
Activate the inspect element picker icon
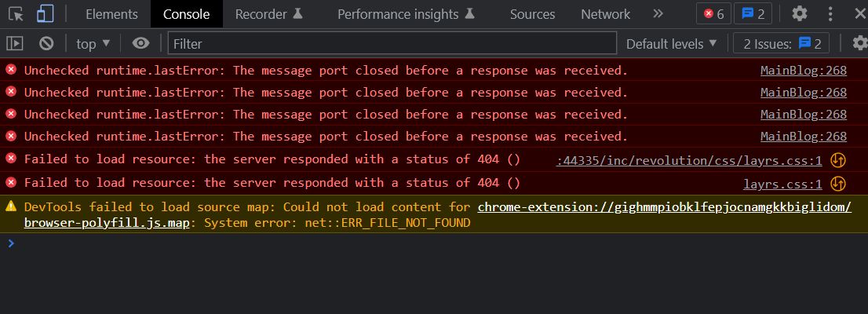click(16, 14)
